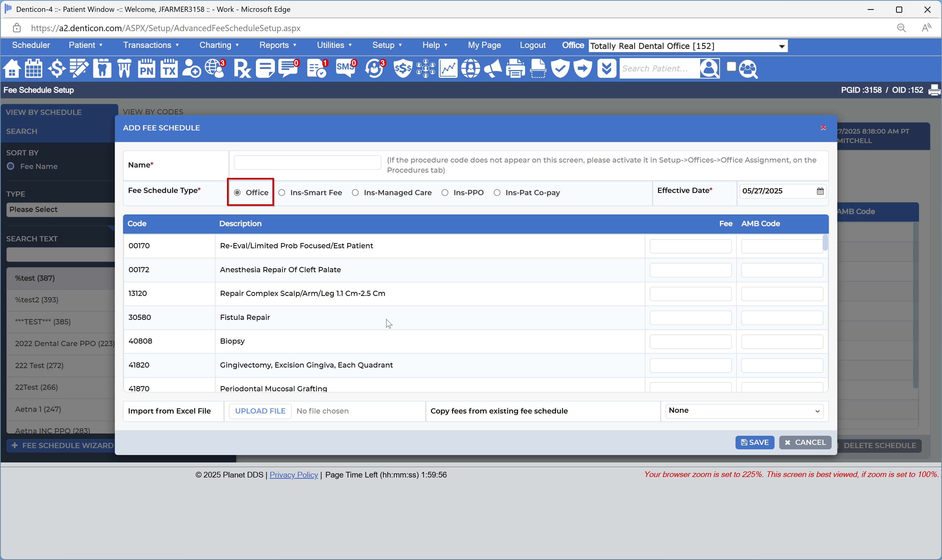Open the Office selection dropdown
This screenshot has width=942, height=560.
click(688, 46)
